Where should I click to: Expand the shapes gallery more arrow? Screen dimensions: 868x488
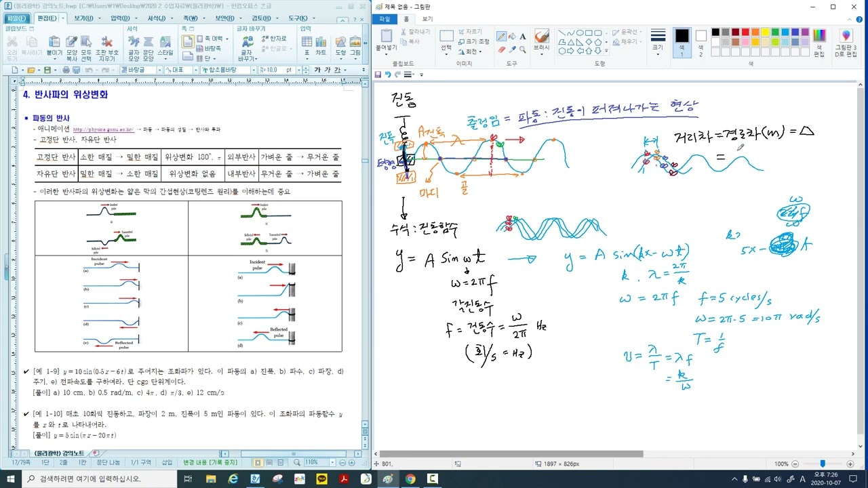point(607,50)
